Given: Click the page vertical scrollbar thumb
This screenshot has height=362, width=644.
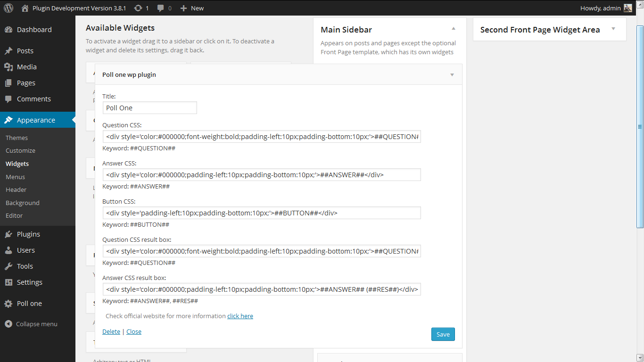Looking at the screenshot, I should click(x=640, y=127).
